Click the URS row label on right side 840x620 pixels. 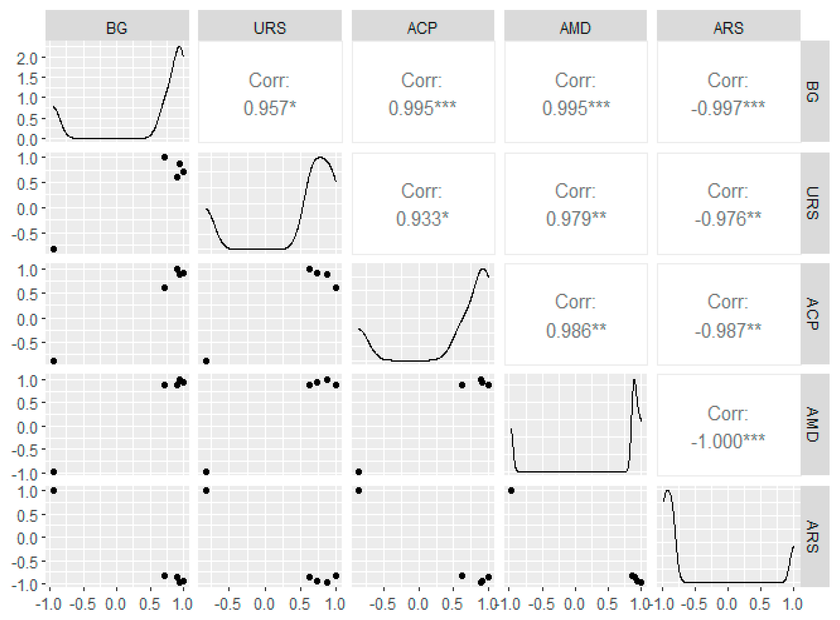point(814,203)
